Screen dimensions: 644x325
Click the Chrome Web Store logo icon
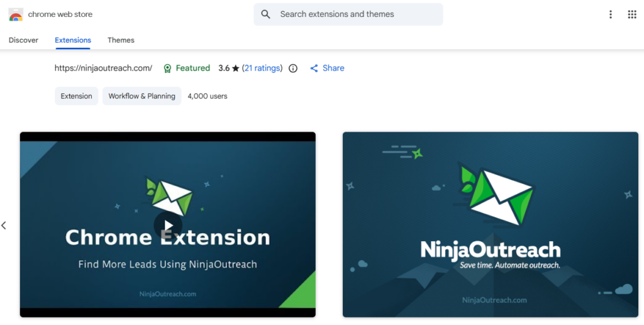[16, 14]
